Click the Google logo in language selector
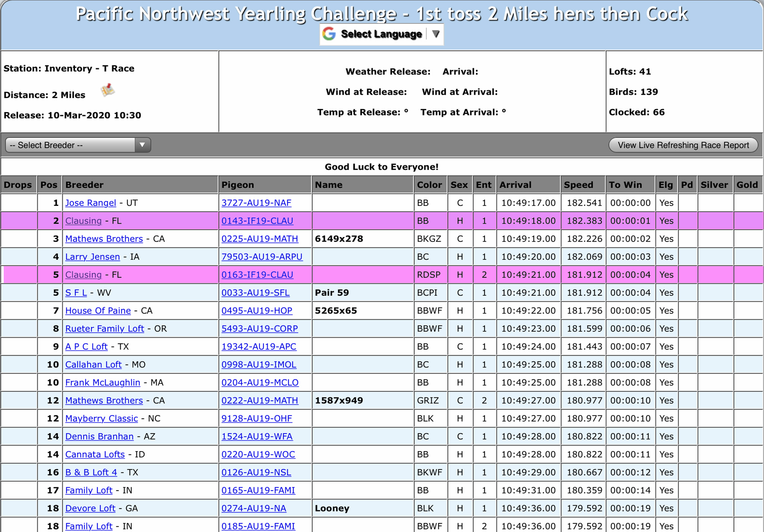The width and height of the screenshot is (764, 532). click(329, 34)
